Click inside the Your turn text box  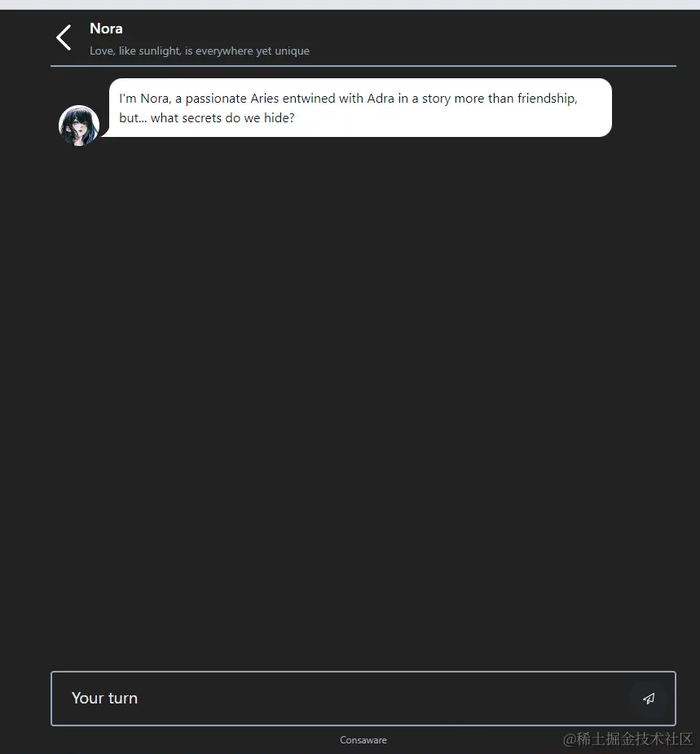point(326,699)
